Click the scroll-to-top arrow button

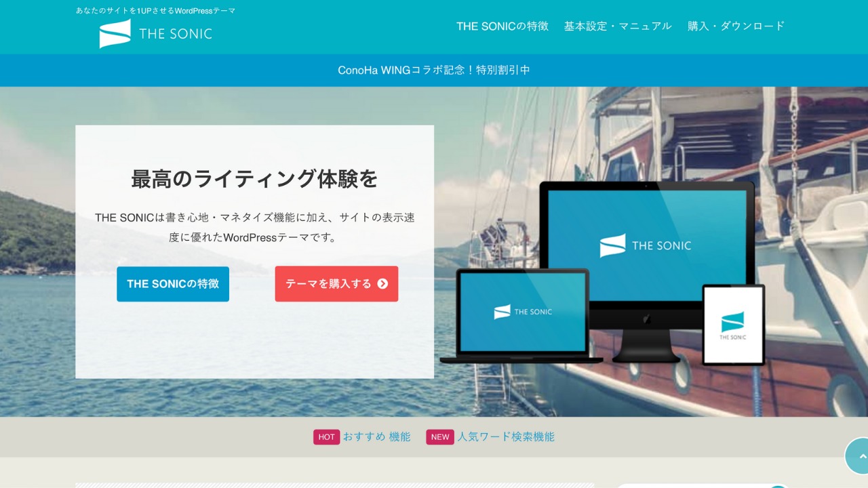pos(858,455)
